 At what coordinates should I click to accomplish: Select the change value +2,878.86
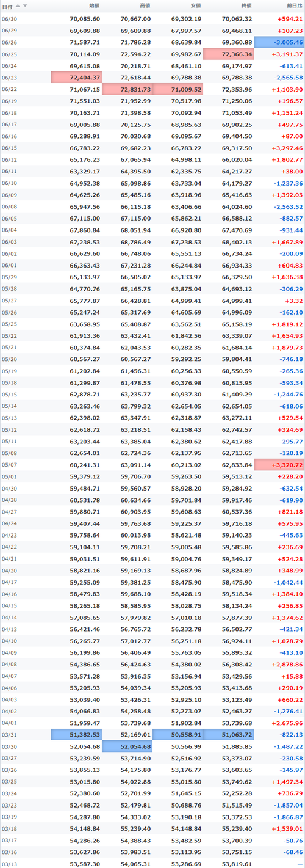[287, 665]
